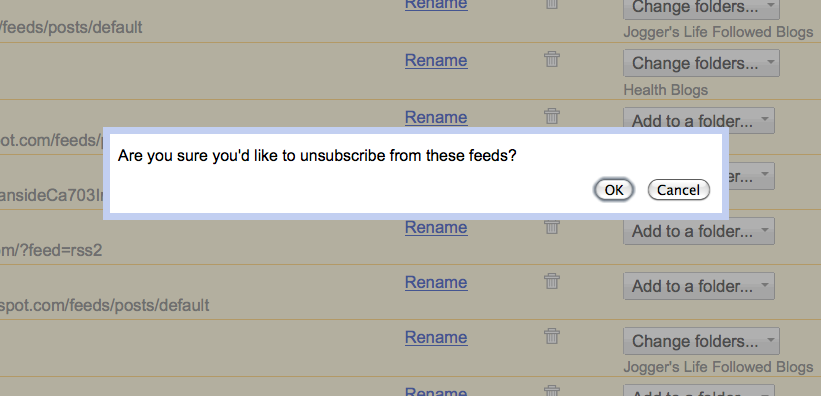Open Change folders dropdown in lower Jogger's Life row

(701, 341)
